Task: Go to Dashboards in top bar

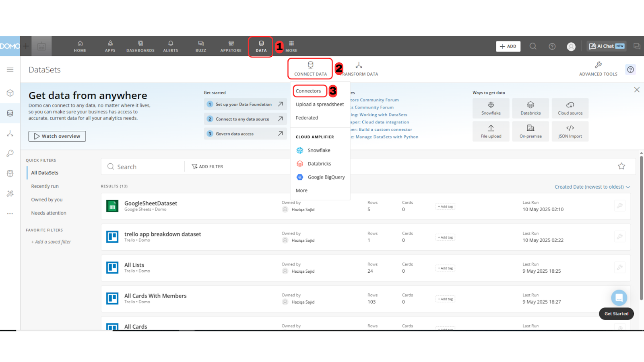Action: pos(140,46)
